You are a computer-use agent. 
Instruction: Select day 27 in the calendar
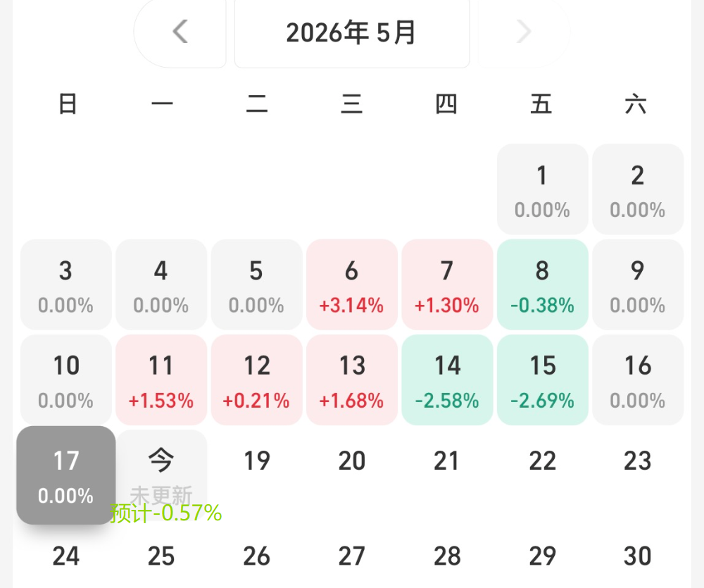pos(352,556)
